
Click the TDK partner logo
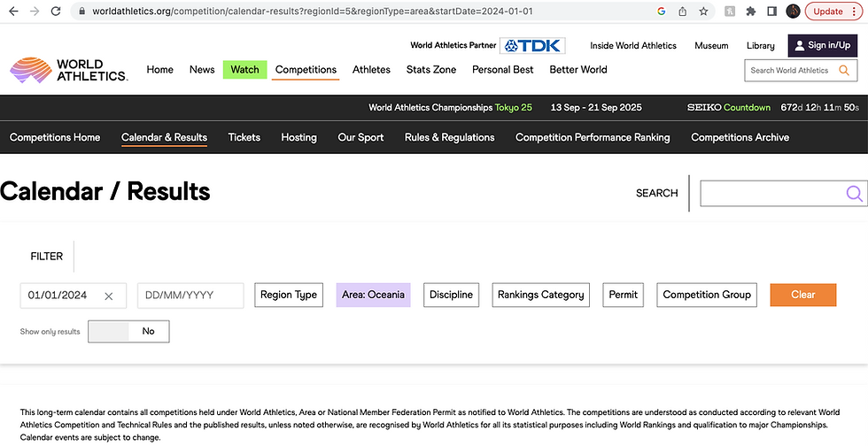(x=532, y=45)
